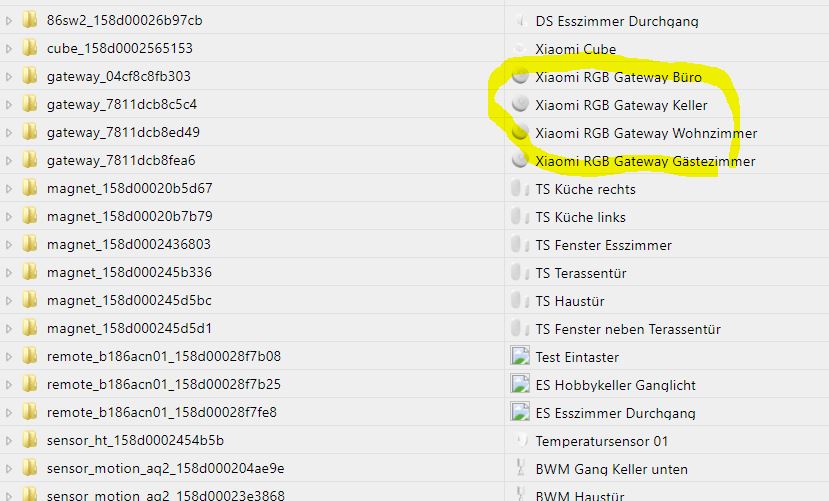The image size is (829, 501).
Task: Expand magnet_158d000245d5d1 tree node
Action: pos(8,329)
